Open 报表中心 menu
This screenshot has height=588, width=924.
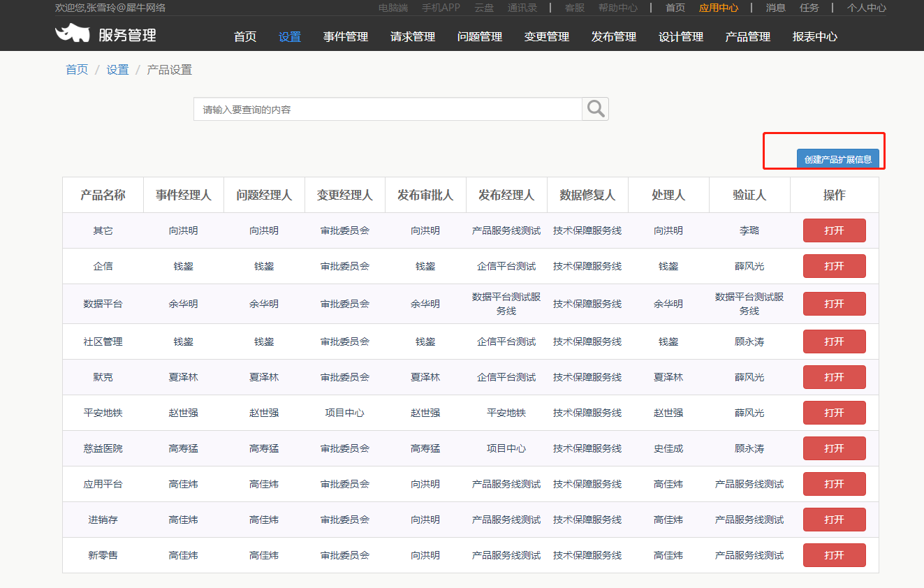tap(815, 37)
